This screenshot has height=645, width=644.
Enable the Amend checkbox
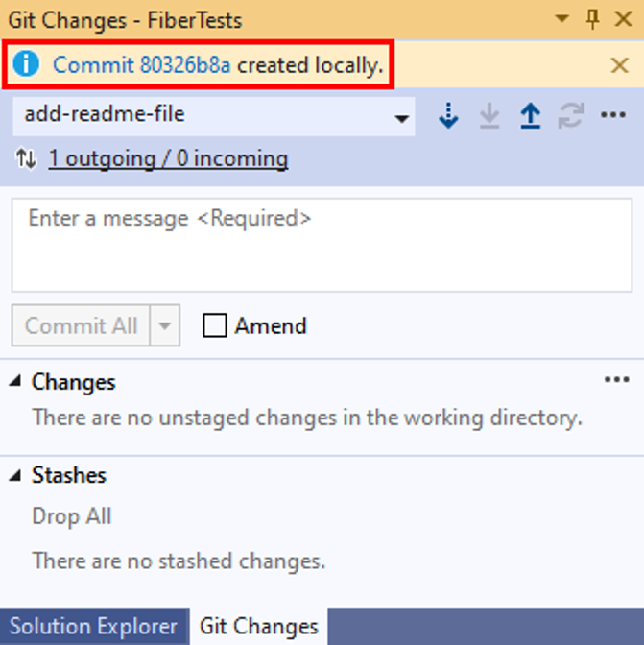coord(215,325)
